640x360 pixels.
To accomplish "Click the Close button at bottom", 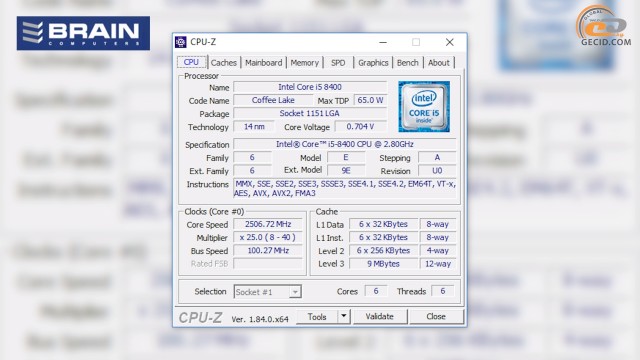I will 436,316.
